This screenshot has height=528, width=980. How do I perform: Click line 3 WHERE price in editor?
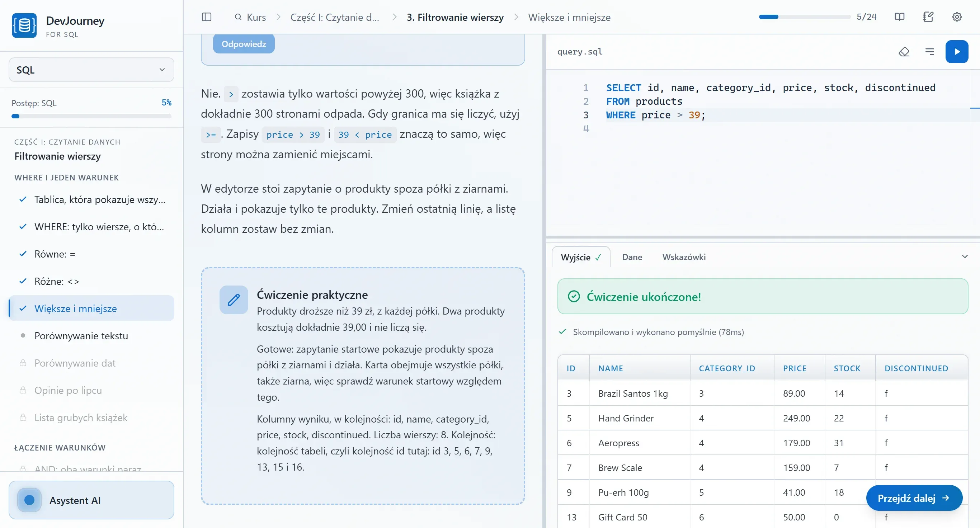tap(655, 115)
